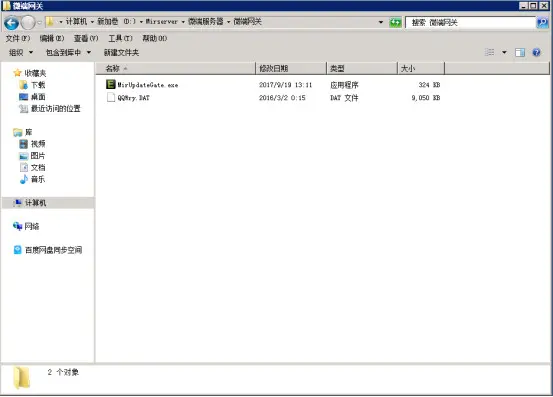Expand the arrow after Mirserver in the path
Viewport: 553px width, 397px height.
click(x=183, y=22)
